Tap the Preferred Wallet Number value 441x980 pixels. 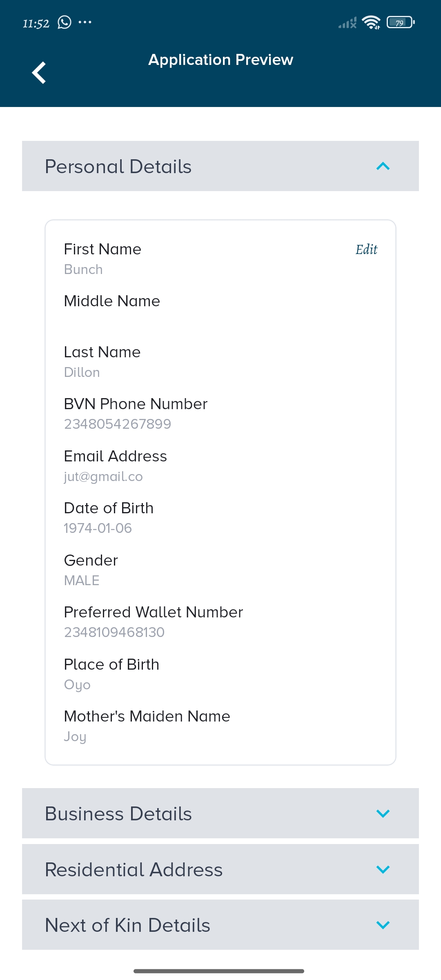pyautogui.click(x=114, y=633)
